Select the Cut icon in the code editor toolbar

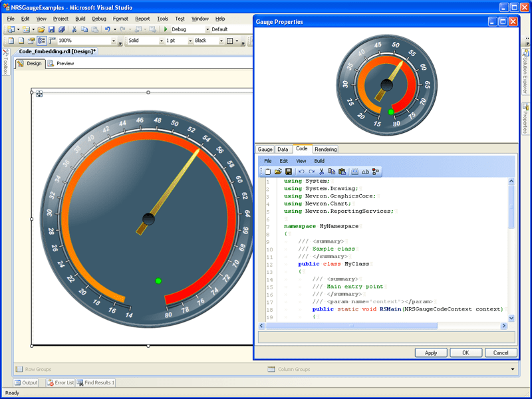[x=322, y=172]
